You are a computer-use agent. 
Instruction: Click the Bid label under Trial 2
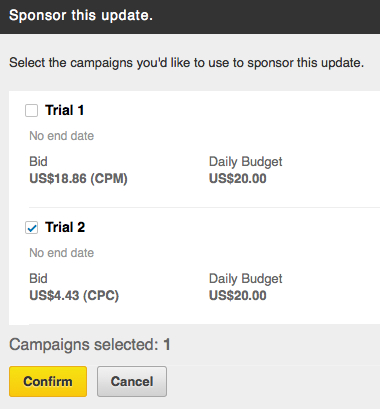(x=38, y=279)
